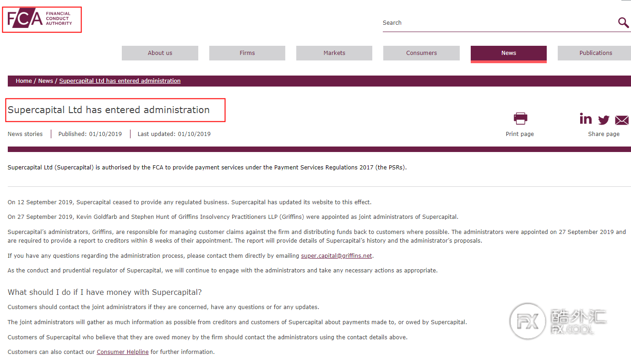The height and width of the screenshot is (364, 631).
Task: Open the Publications menu
Action: (x=596, y=53)
